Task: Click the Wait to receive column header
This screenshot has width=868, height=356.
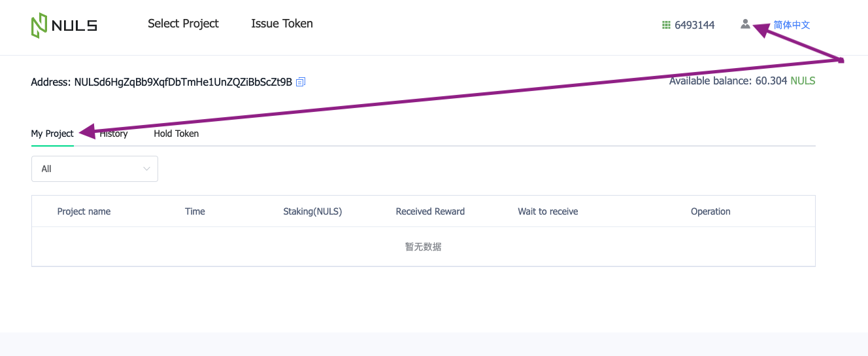Action: click(548, 211)
